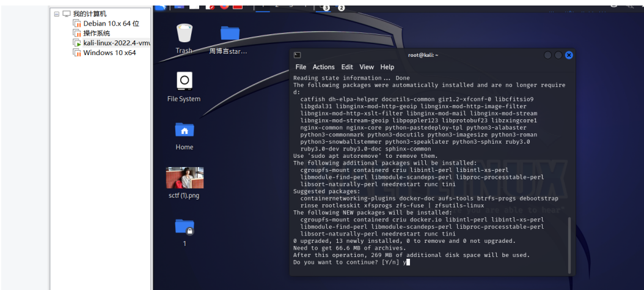Viewport: 644px width, 290px height.
Task: Close the root@kali terminal window
Action: pyautogui.click(x=569, y=55)
